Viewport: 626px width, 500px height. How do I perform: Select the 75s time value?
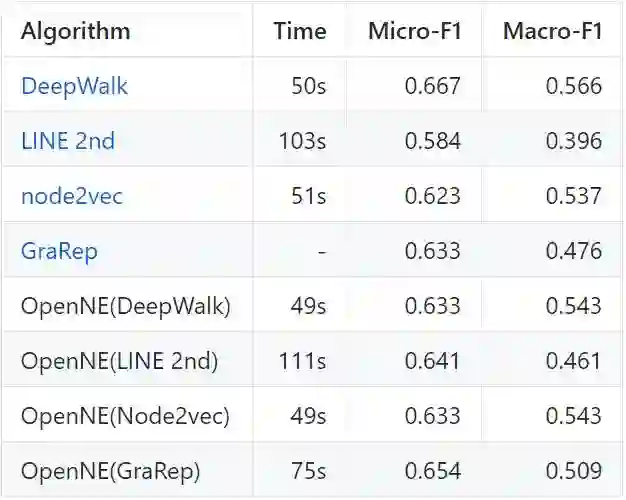coord(308,471)
